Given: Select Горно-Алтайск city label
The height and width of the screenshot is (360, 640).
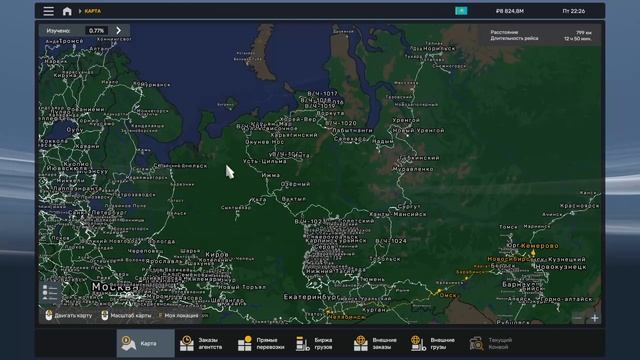Looking at the screenshot, I should click(566, 299).
